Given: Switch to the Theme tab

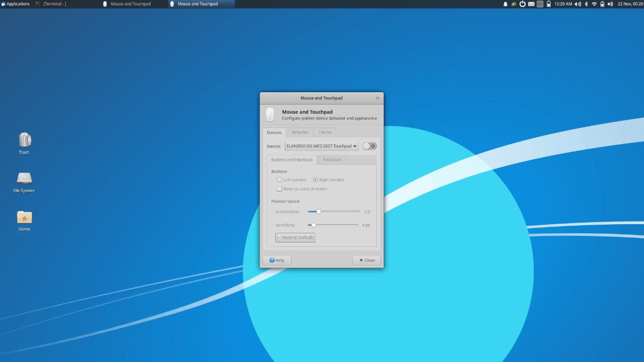Looking at the screenshot, I should tap(325, 132).
